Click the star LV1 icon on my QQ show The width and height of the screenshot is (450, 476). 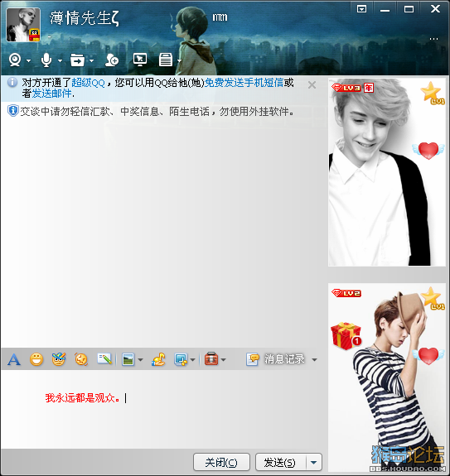click(432, 298)
